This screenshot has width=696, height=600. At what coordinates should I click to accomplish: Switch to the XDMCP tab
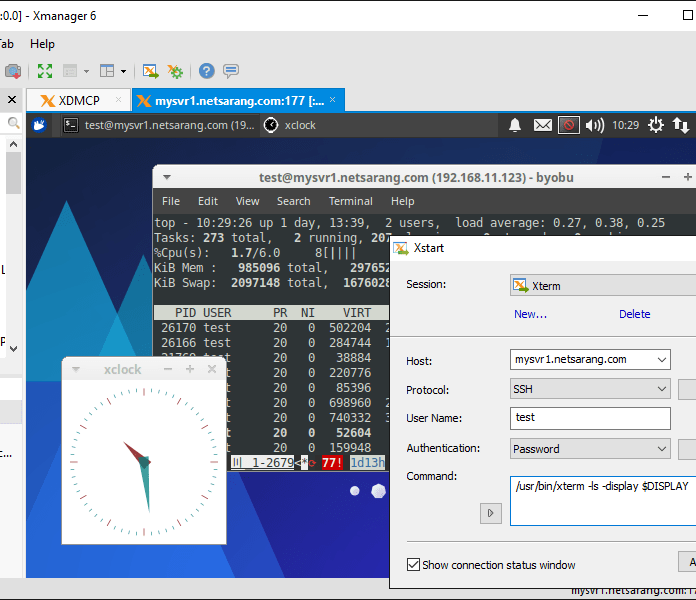click(x=79, y=101)
